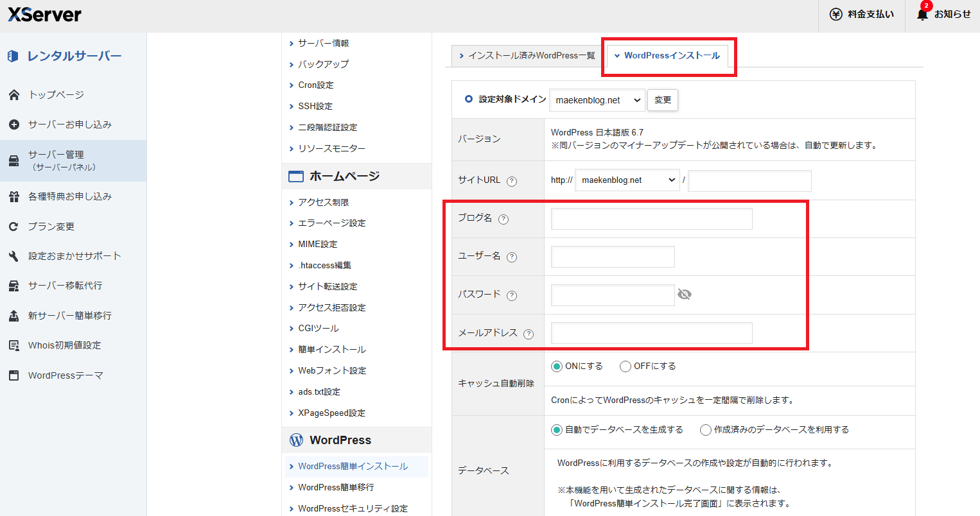
Task: Click the server icon beside サーバー管理
Action: click(x=14, y=160)
